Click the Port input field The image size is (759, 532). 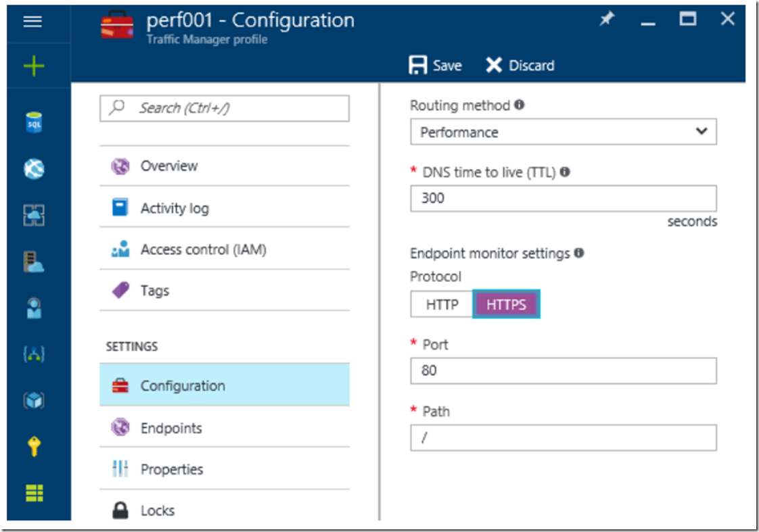[563, 371]
